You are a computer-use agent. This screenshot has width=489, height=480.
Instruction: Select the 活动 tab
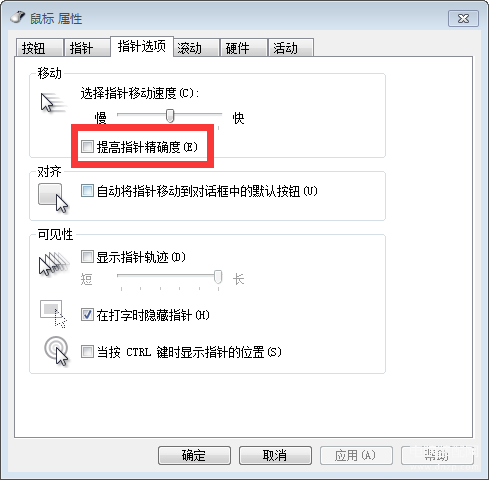pos(291,48)
